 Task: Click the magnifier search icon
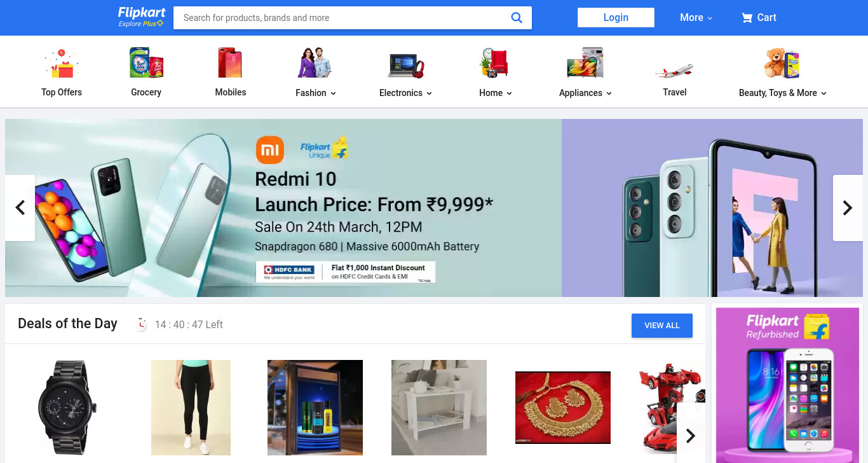[517, 18]
